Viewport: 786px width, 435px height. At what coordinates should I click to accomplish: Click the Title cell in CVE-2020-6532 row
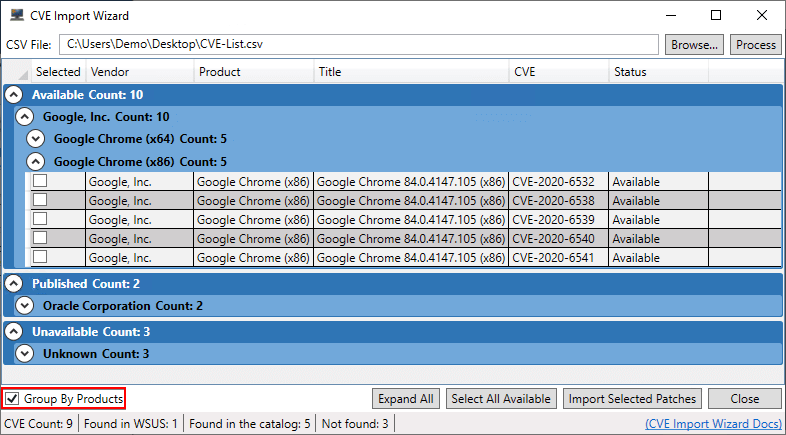coord(411,181)
